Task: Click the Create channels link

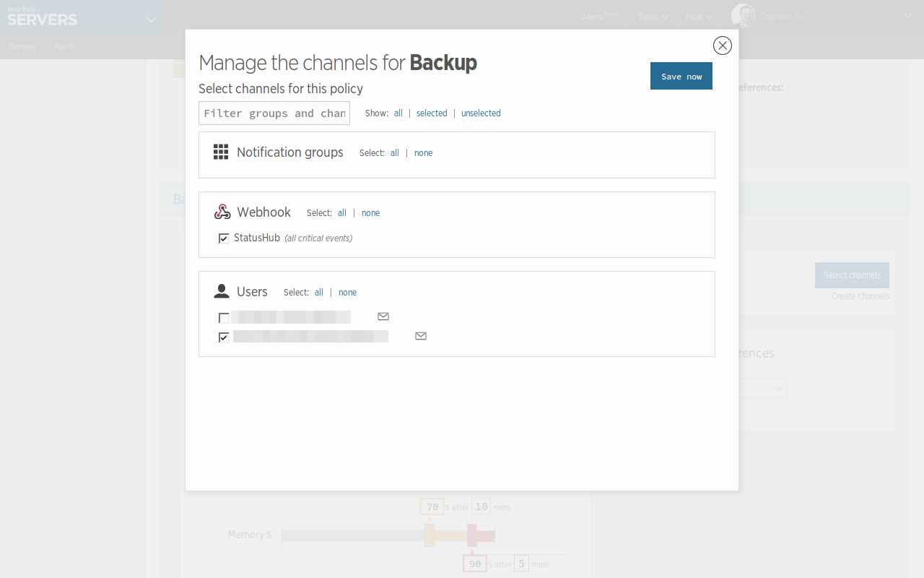Action: point(860,296)
